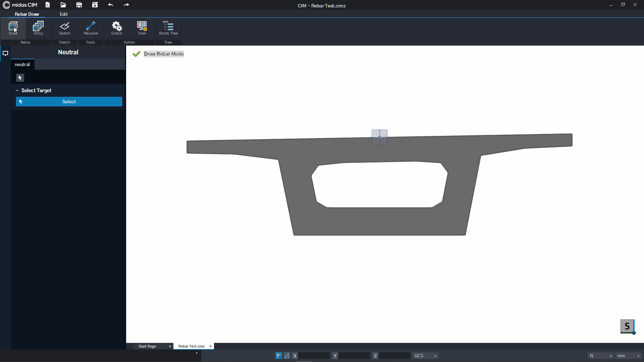Toggle the angle snap icon in status bar
This screenshot has width=644, height=362.
[x=287, y=356]
